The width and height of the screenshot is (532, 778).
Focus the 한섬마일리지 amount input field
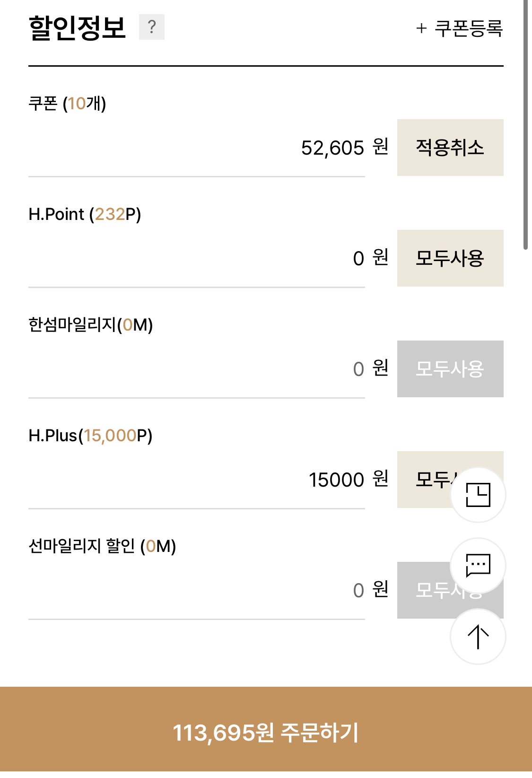pos(196,369)
